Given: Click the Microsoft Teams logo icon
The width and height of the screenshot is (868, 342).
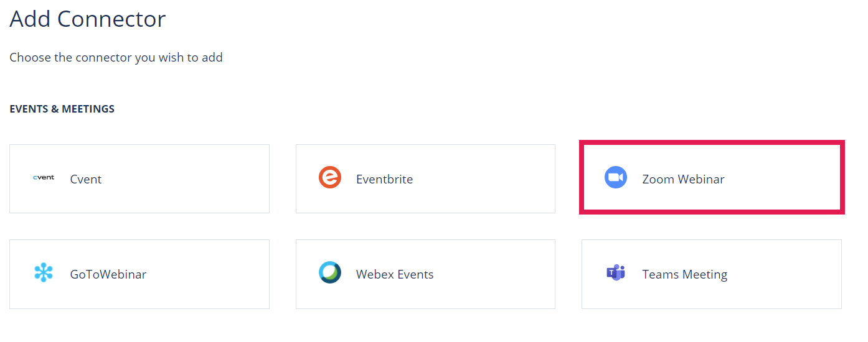Looking at the screenshot, I should pyautogui.click(x=616, y=273).
